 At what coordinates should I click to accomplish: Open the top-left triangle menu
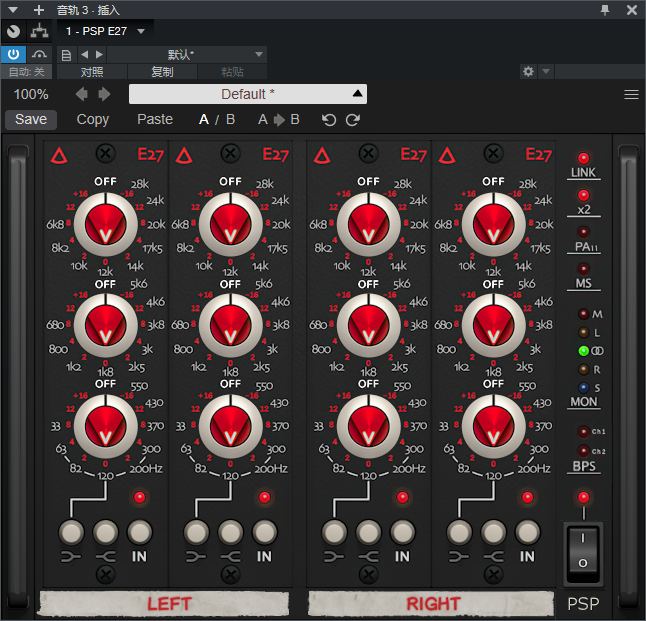pyautogui.click(x=13, y=9)
